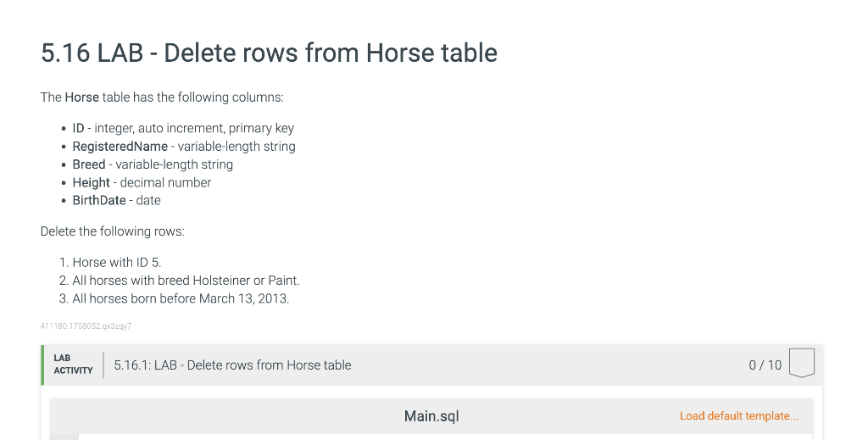Click the 0 / 10 score indicator

coord(765,365)
